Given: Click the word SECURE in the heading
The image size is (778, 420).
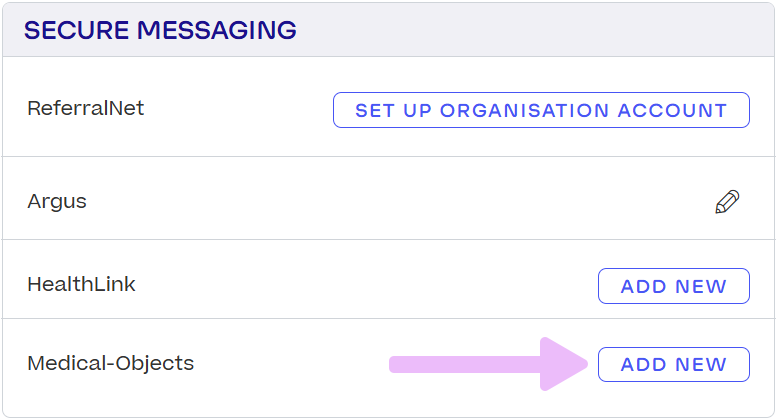Looking at the screenshot, I should pyautogui.click(x=76, y=30).
